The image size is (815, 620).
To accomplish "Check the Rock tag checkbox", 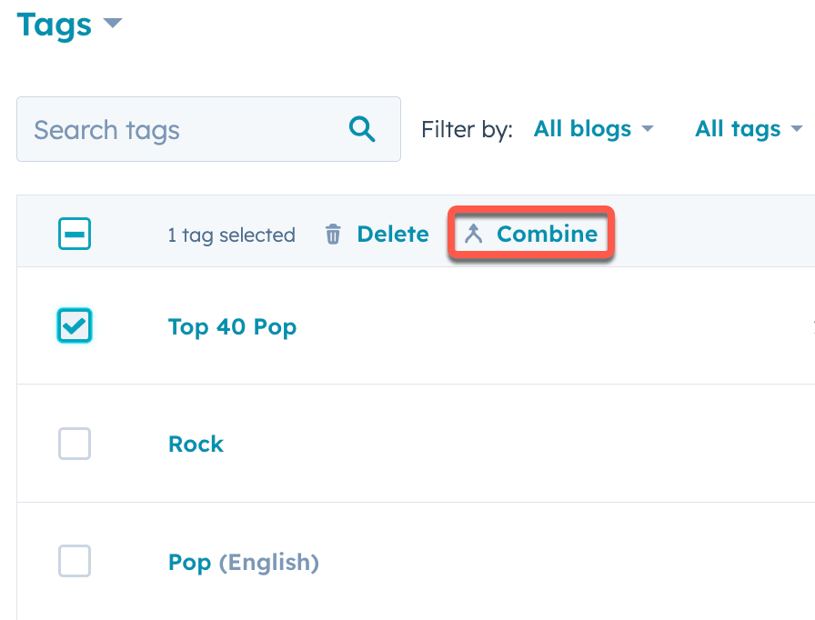I will (74, 443).
